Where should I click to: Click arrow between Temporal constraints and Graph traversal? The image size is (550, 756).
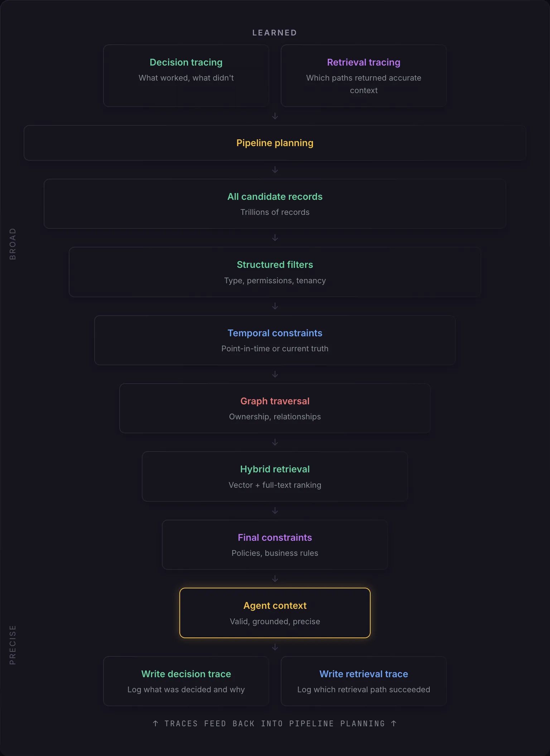click(275, 374)
